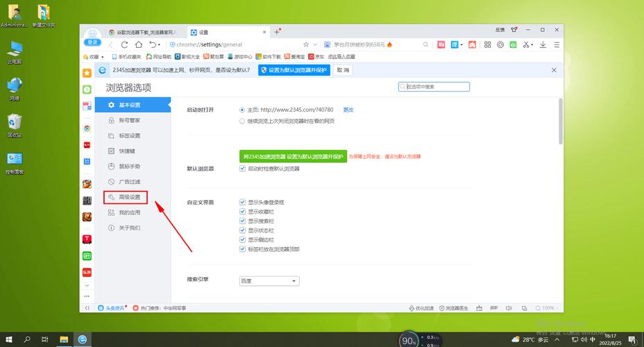Screen dimensions: 644x347
Task: Uncheck 显示收藏栏 checkbox
Action: (x=242, y=212)
